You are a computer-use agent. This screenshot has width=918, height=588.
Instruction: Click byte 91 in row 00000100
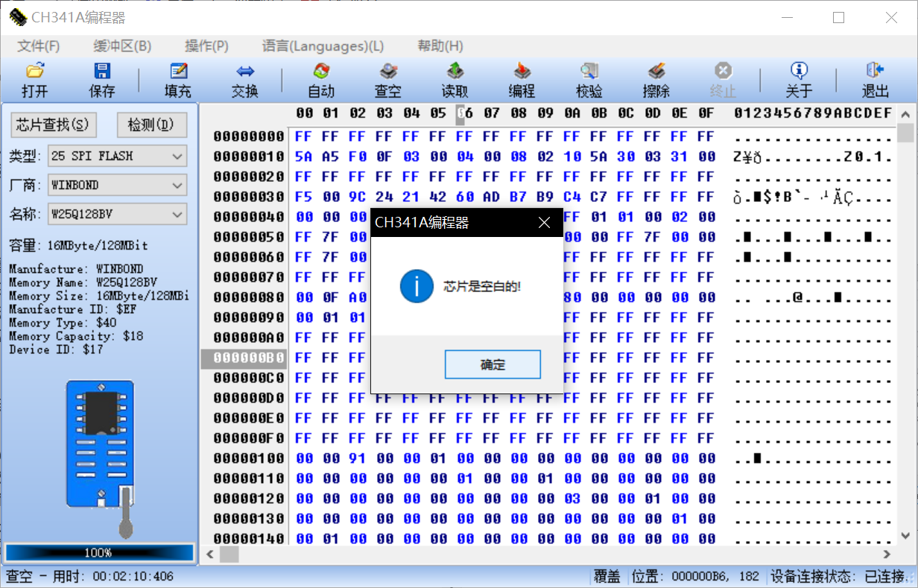click(x=358, y=458)
